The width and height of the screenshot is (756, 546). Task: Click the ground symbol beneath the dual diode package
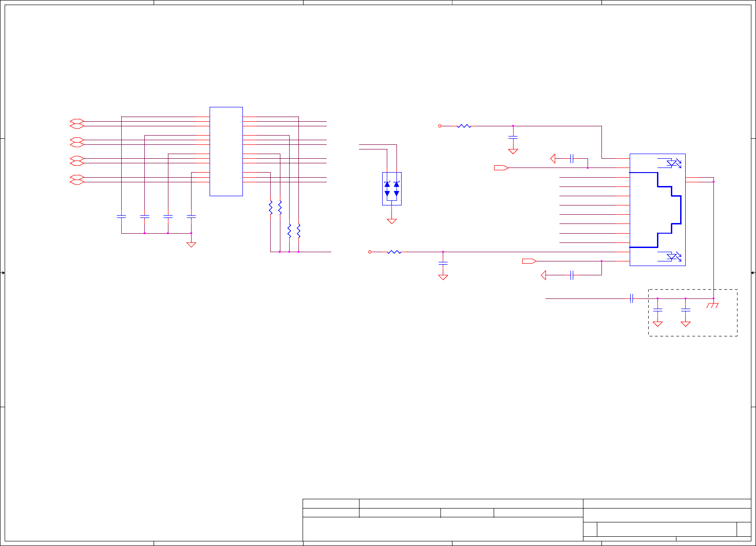click(392, 222)
